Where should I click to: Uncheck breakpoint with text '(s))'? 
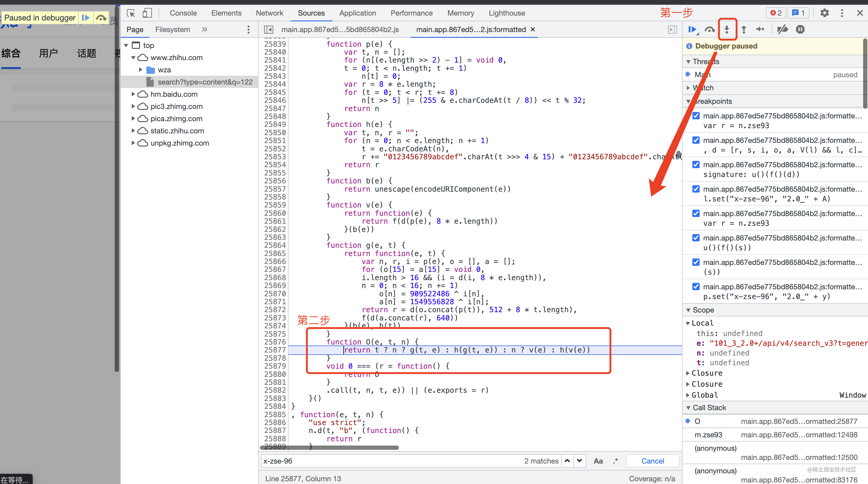696,262
